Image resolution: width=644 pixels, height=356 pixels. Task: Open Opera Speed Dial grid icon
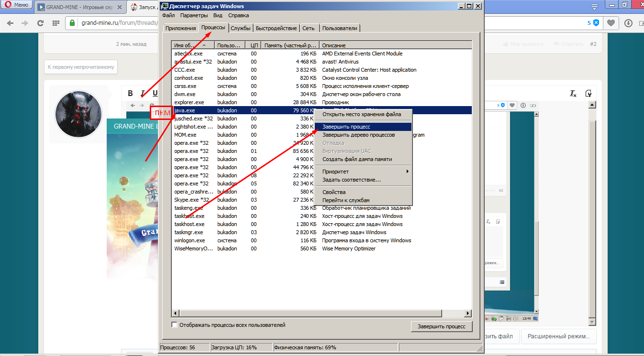[x=56, y=23]
